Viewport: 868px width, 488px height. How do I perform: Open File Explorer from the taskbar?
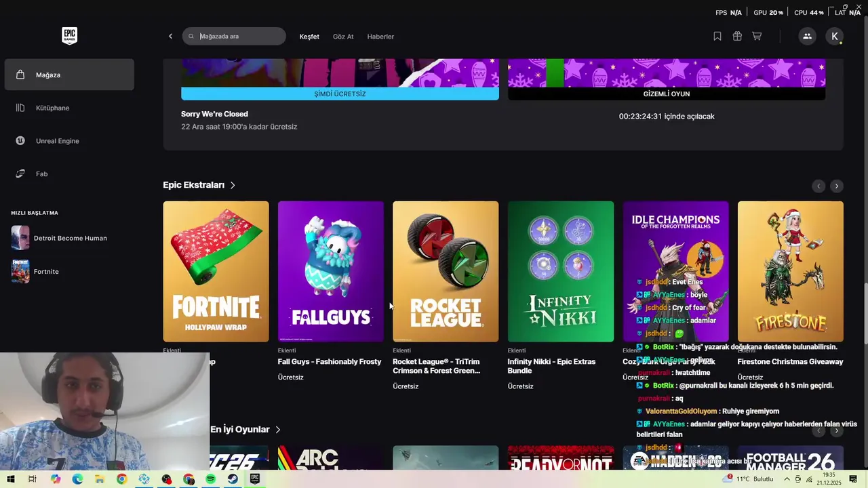tap(100, 479)
